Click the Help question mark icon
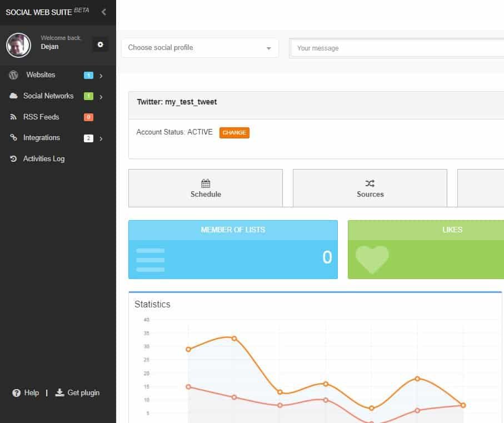Viewport: 504px width, 423px height. click(16, 393)
